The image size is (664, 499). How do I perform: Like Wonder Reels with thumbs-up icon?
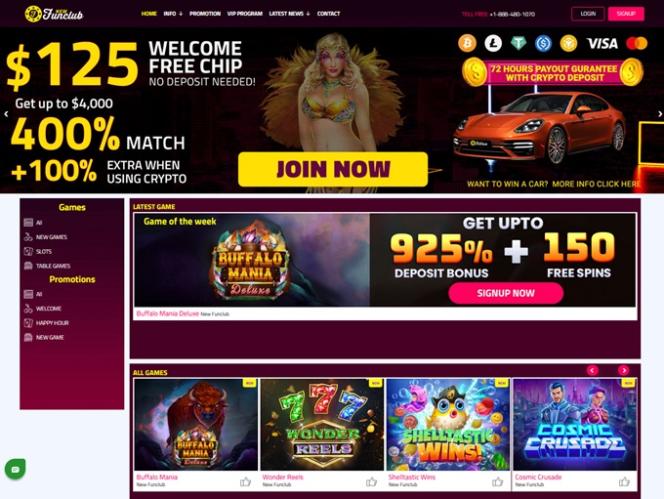click(371, 482)
